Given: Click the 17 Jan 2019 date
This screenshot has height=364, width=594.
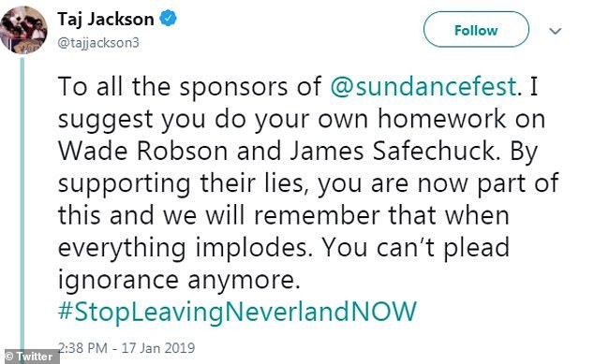Looking at the screenshot, I should [x=158, y=348].
